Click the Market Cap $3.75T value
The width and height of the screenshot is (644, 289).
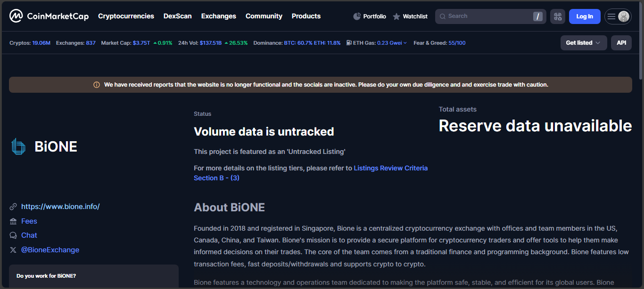141,43
